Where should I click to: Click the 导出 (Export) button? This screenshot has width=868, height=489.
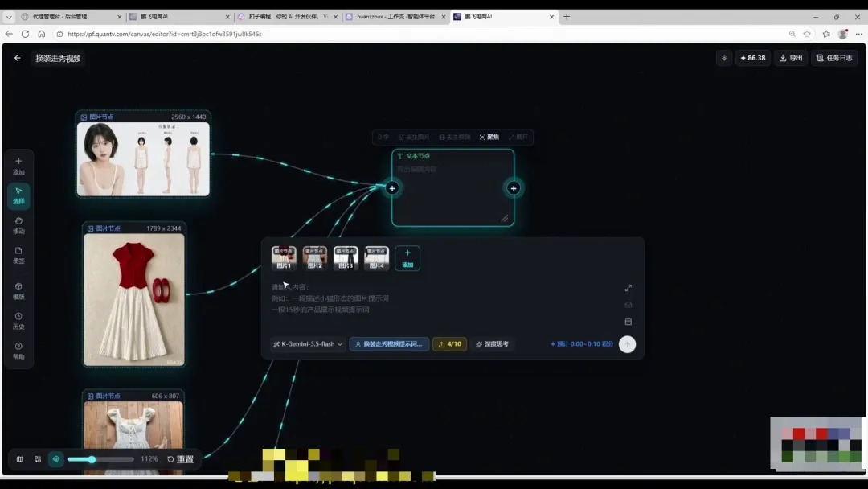(791, 58)
